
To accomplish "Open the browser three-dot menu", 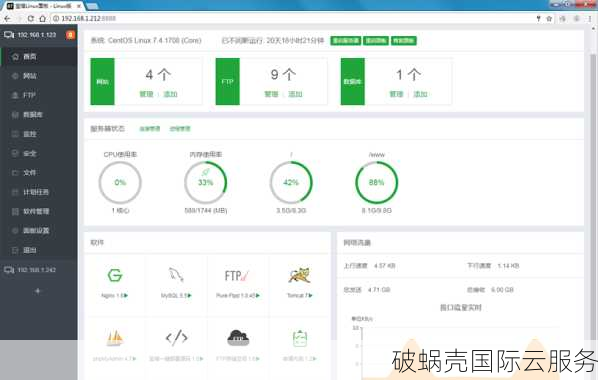I will (590, 18).
